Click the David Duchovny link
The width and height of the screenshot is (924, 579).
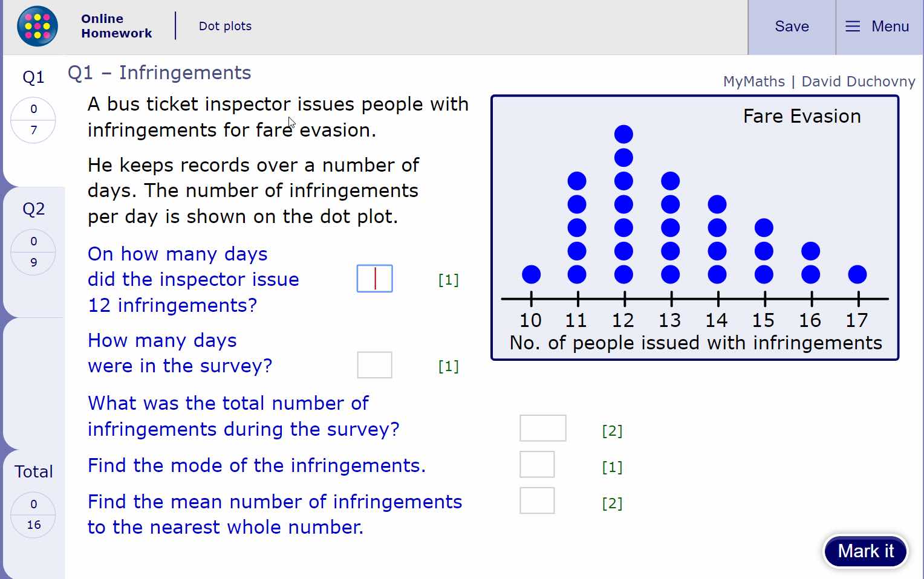[858, 81]
